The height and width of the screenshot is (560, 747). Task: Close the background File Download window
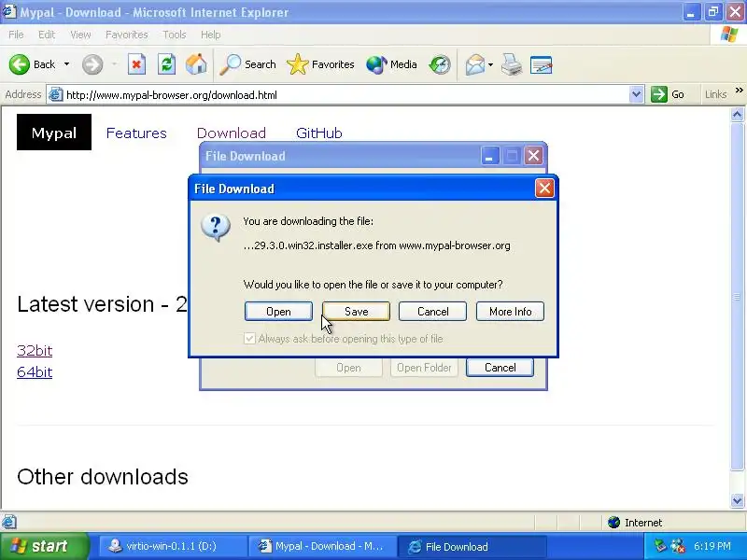[533, 156]
